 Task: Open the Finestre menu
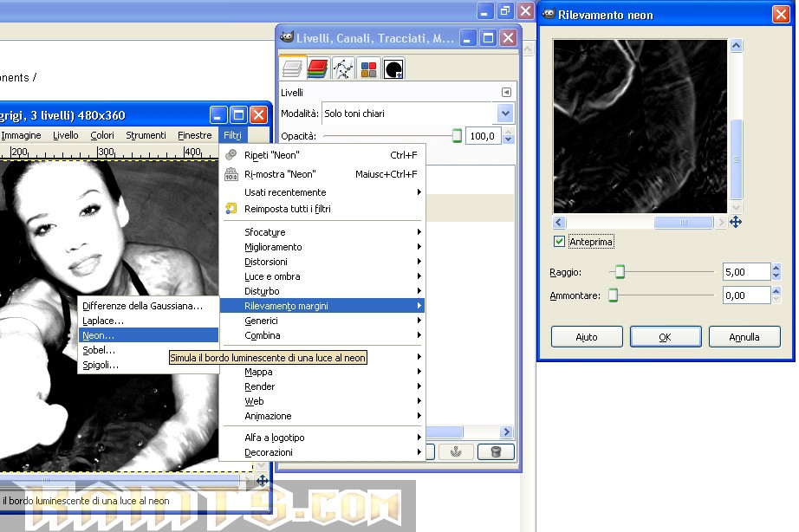[x=195, y=135]
